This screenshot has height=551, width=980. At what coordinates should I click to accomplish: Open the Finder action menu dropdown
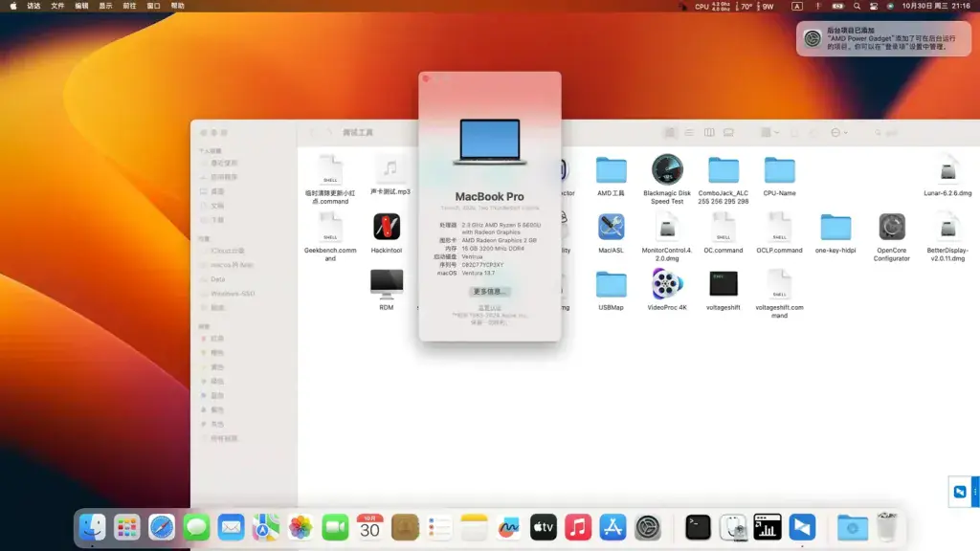click(838, 132)
